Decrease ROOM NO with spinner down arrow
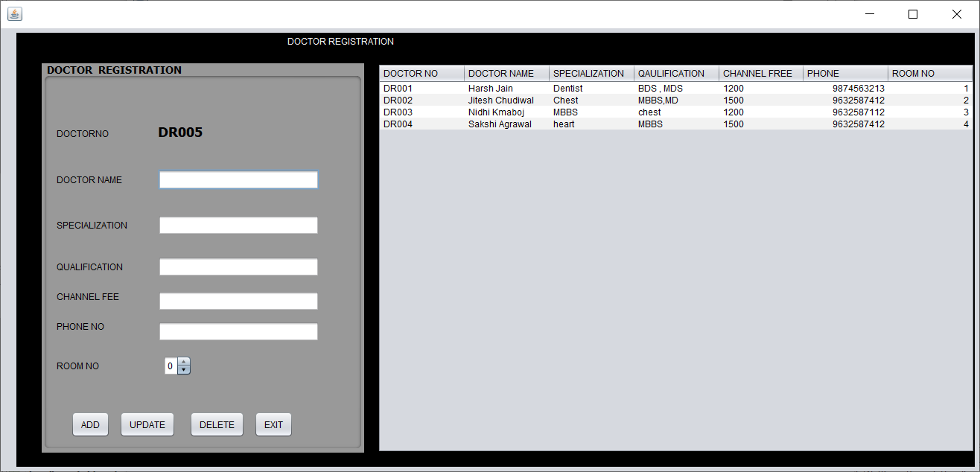 184,370
